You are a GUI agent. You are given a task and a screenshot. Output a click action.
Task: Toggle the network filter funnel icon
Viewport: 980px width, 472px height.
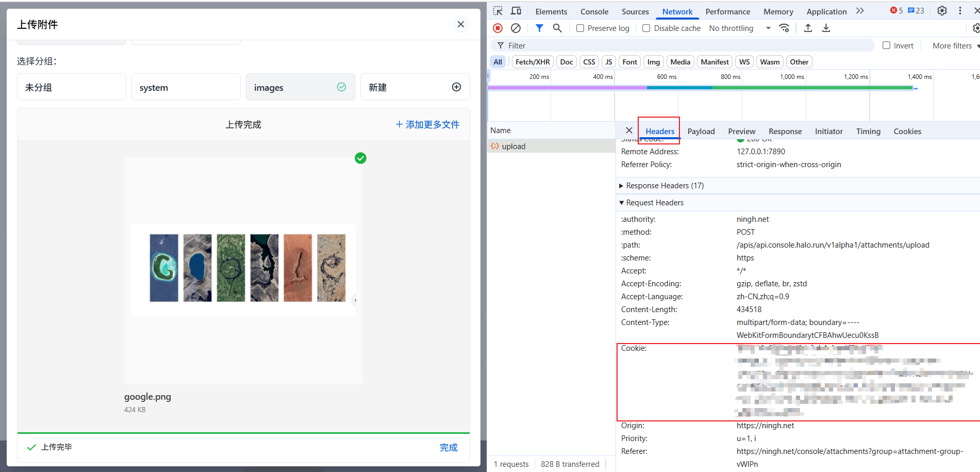pyautogui.click(x=539, y=28)
